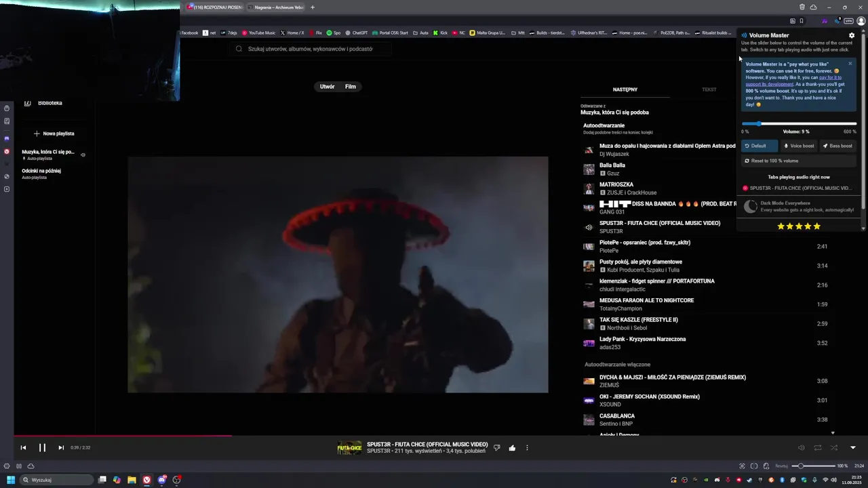Toggle shuffle in player bar

coord(834,447)
